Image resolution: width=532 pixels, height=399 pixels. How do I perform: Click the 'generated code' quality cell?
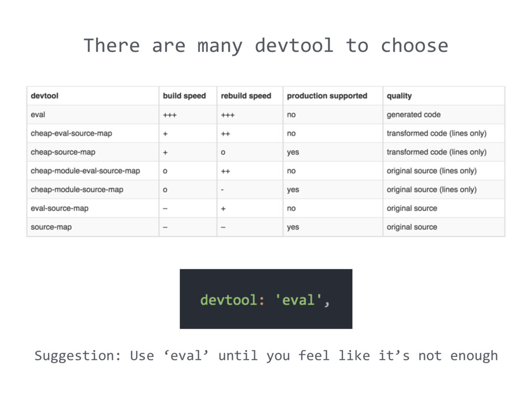[x=414, y=115]
